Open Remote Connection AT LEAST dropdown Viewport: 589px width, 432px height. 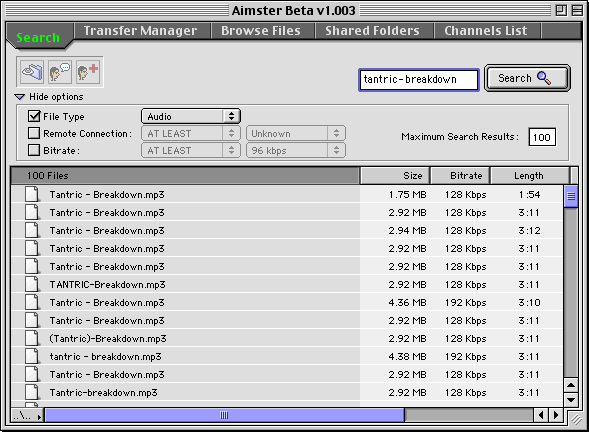click(x=191, y=133)
